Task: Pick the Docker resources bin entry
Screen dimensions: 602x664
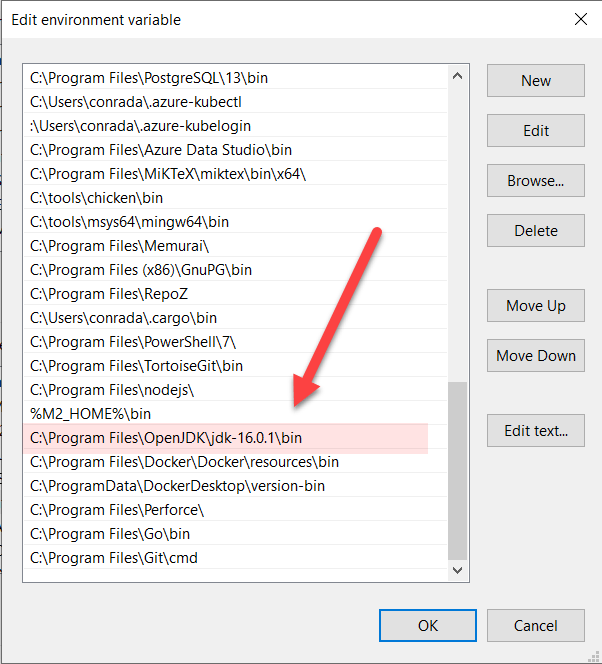Action: click(184, 462)
